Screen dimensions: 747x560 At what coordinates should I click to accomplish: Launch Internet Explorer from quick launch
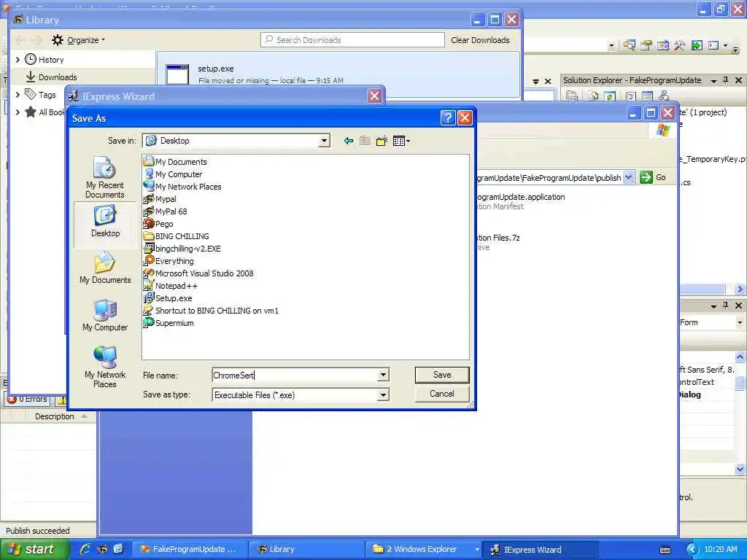click(x=86, y=549)
